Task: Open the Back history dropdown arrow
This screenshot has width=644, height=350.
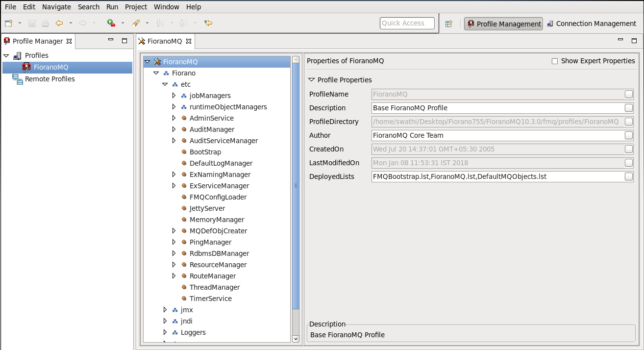Action: (x=71, y=23)
